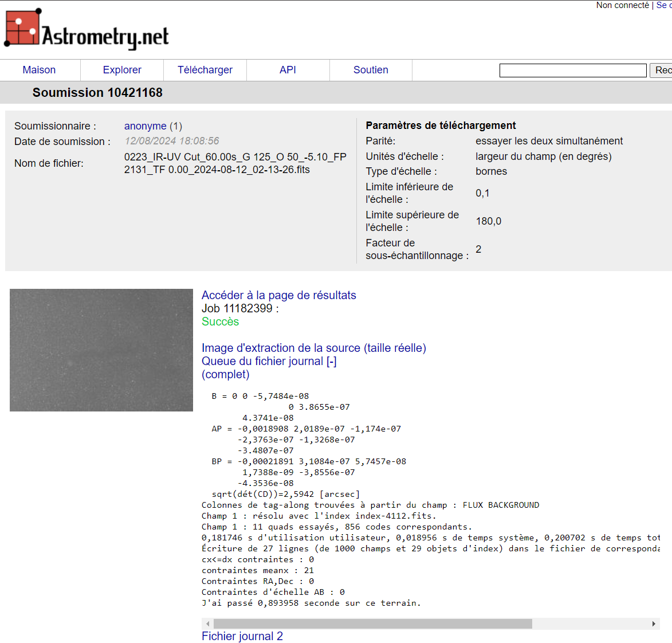Select the 'Paramètres de téléchargement' heading

441,126
